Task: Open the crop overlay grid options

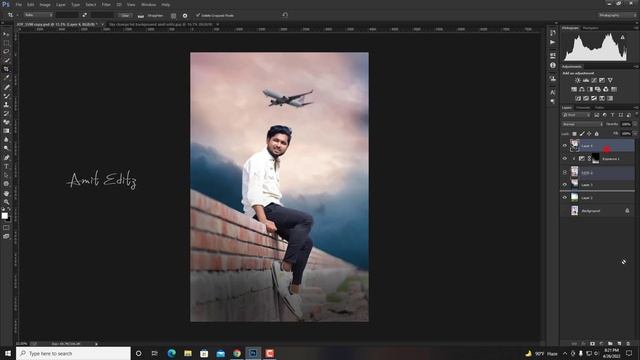Action: point(173,16)
